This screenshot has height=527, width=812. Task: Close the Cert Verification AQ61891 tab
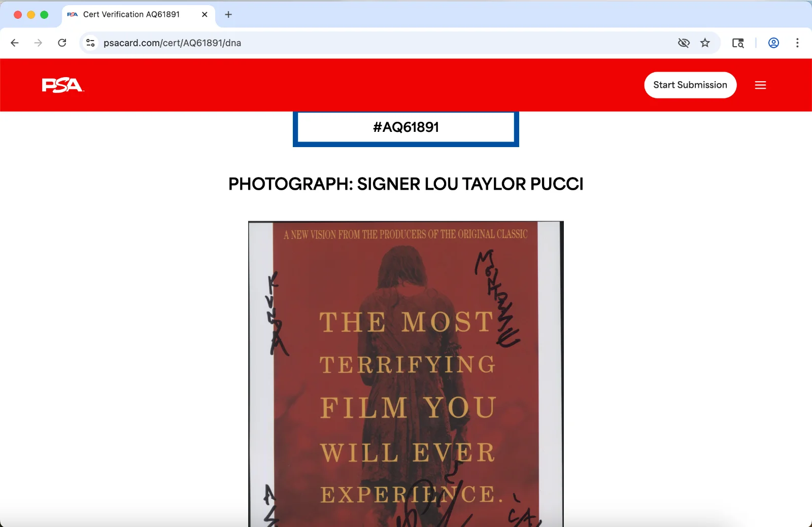(205, 15)
